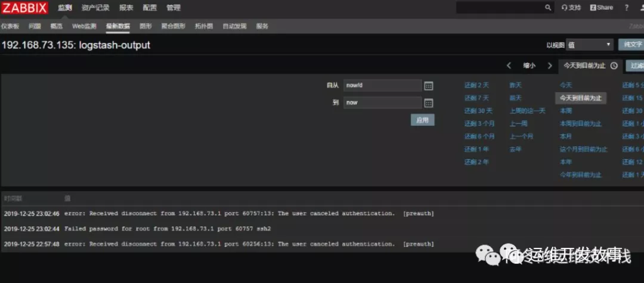Click the search magnifier icon
644x283 pixels.
click(x=548, y=7)
